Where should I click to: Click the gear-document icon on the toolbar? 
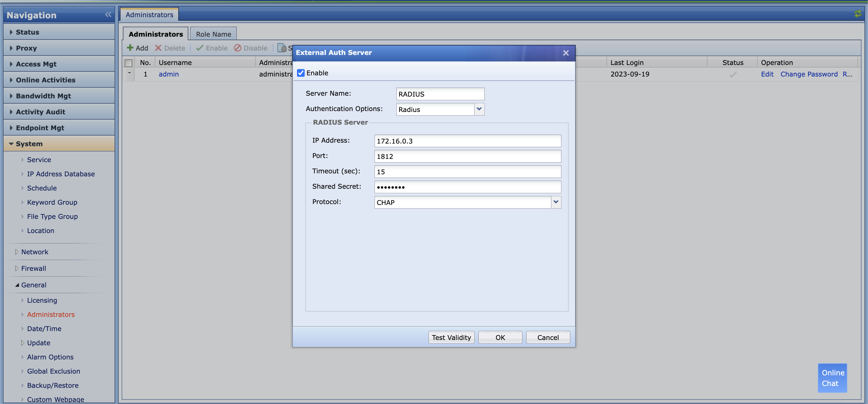[x=282, y=48]
